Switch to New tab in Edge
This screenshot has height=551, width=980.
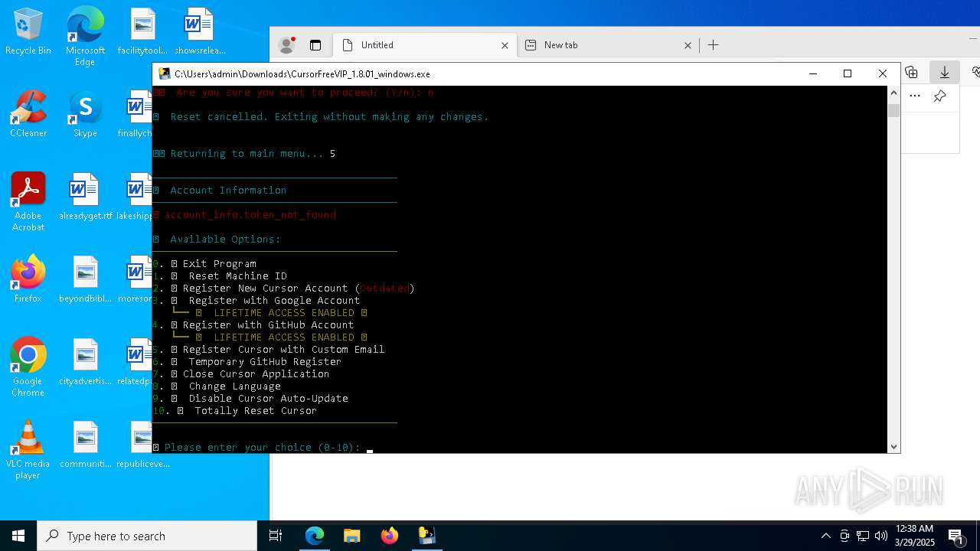pos(609,45)
